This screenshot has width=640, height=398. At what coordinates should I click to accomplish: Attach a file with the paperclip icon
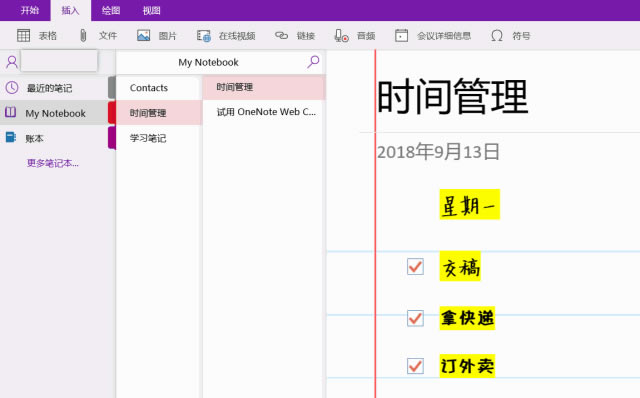83,36
